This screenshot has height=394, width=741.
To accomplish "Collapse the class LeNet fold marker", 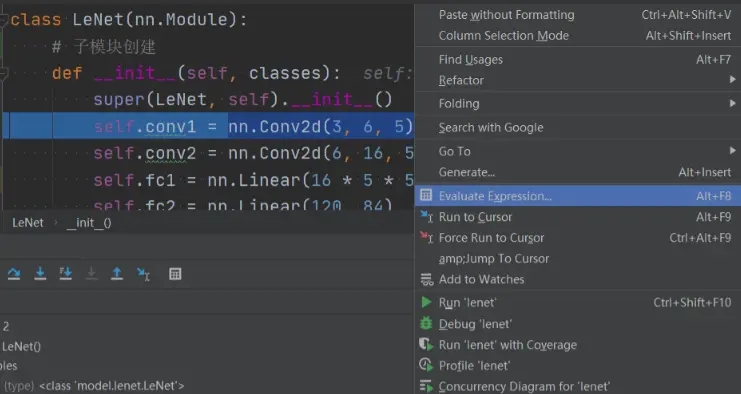I will (x=3, y=20).
